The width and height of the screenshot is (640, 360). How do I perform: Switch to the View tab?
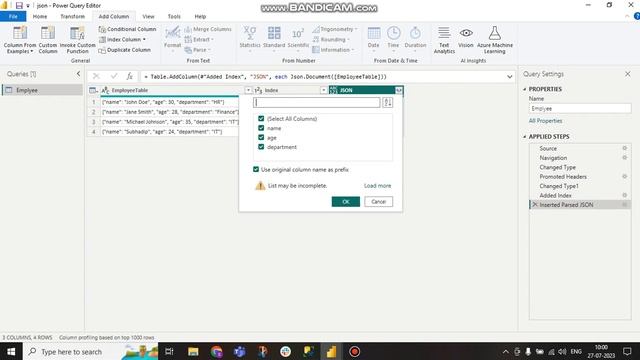click(148, 16)
